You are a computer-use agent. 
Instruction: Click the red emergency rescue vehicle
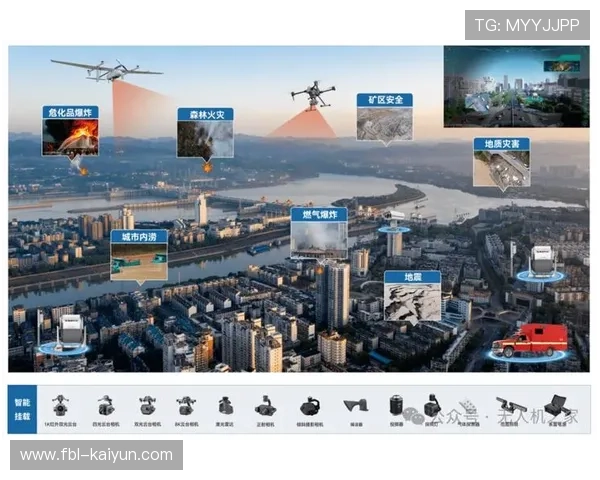[x=529, y=340]
